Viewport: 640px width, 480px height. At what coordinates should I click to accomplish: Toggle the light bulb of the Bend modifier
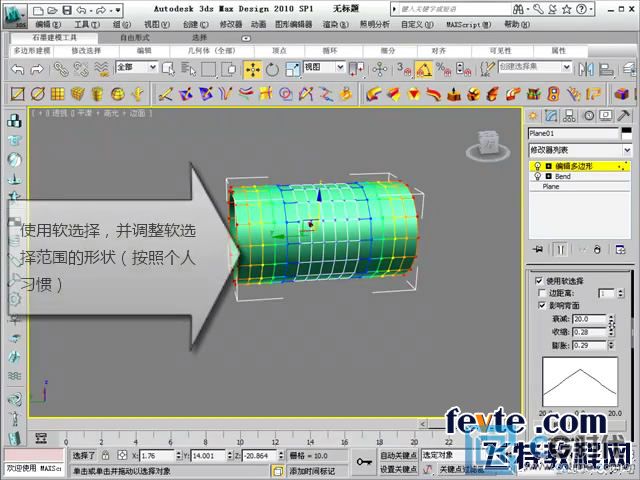point(538,176)
